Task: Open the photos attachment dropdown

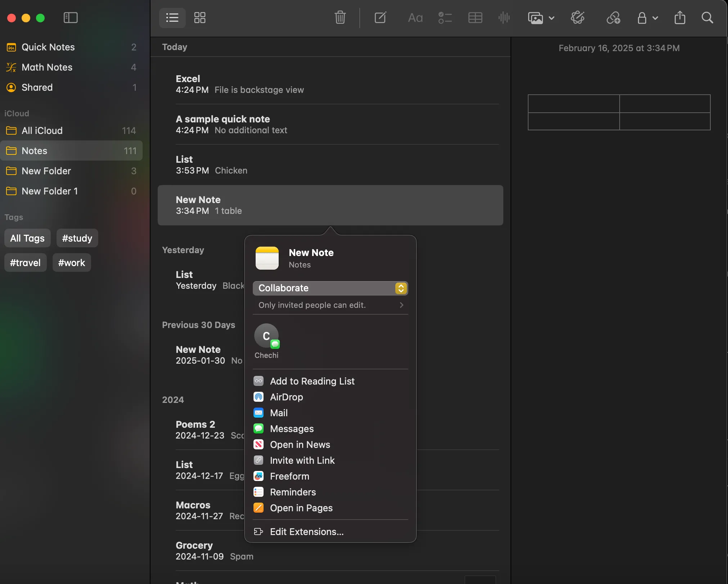Action: [x=551, y=18]
